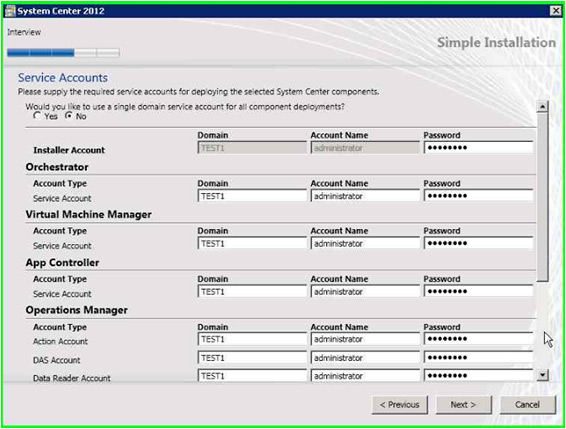Click the Virtual Machine Manager heading
Image resolution: width=566 pixels, height=429 pixels.
(88, 214)
